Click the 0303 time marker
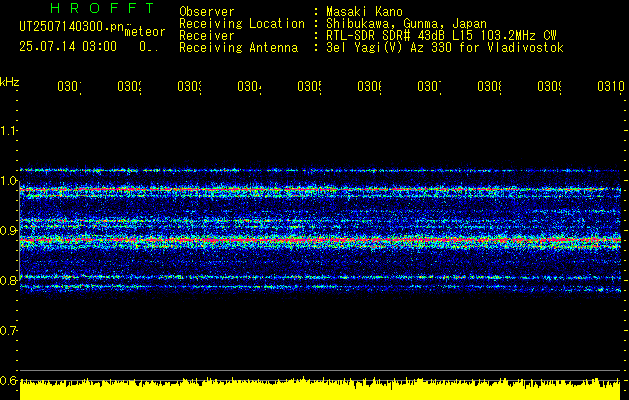This screenshot has height=400, width=629. 189,86
